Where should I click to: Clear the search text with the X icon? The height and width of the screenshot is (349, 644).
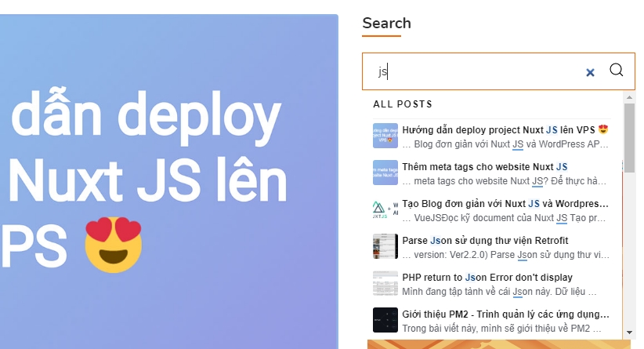point(590,73)
